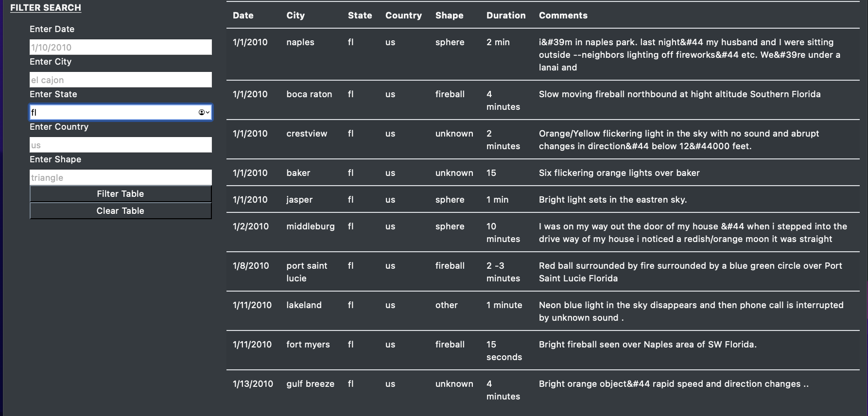Select the fort myers fireball sighting
This screenshot has height=416, width=868.
[535, 350]
